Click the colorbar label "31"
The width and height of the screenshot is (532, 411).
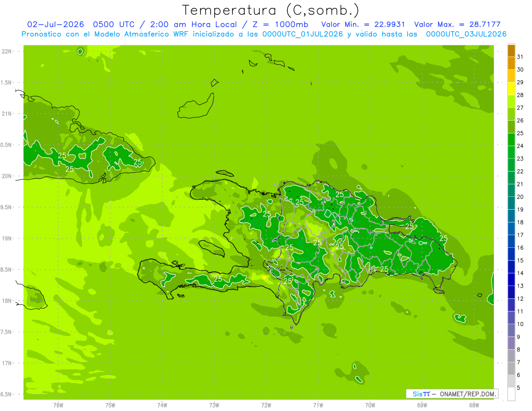[520, 57]
